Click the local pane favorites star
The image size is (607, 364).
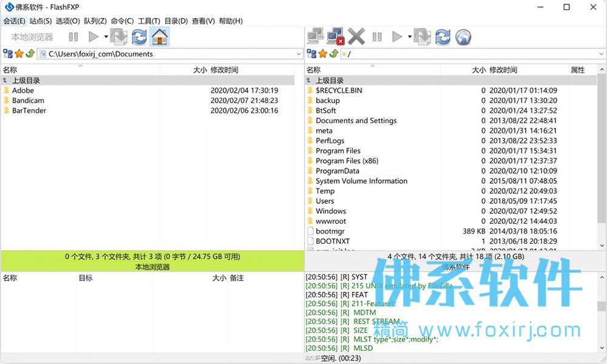pyautogui.click(x=19, y=54)
